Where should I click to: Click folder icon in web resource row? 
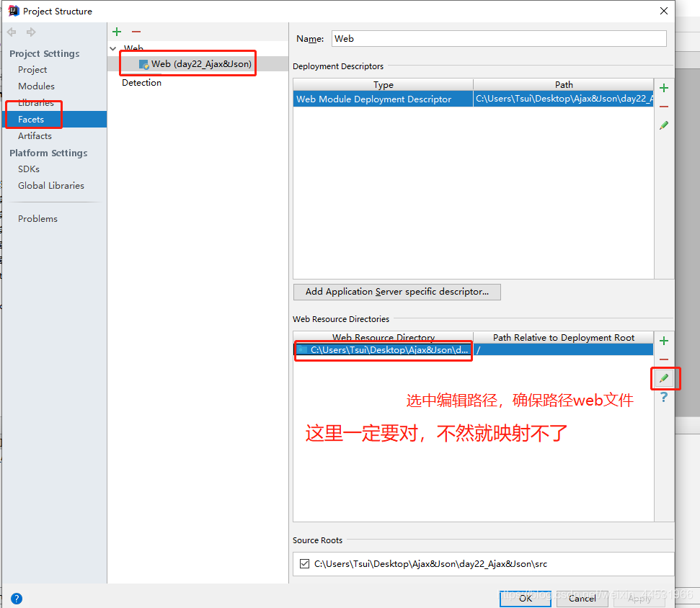[303, 349]
